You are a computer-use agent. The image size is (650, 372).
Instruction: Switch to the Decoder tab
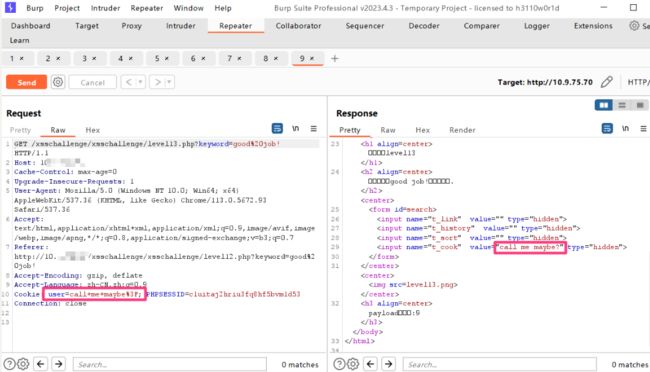(x=424, y=26)
